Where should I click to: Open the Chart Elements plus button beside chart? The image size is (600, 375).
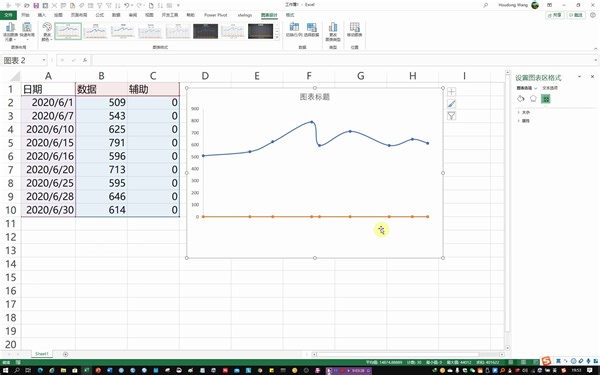point(452,92)
